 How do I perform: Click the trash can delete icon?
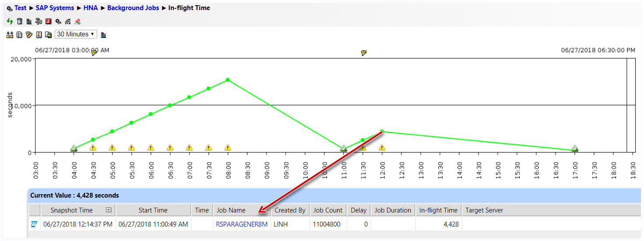pos(19,21)
